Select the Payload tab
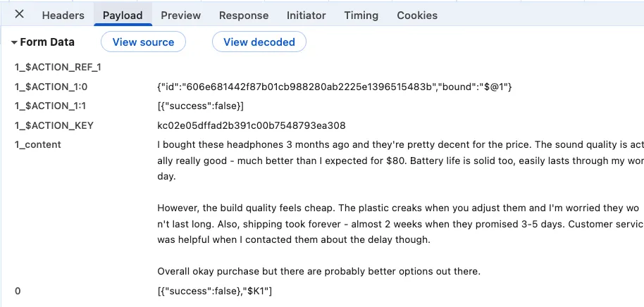This screenshot has height=307, width=644. 123,15
